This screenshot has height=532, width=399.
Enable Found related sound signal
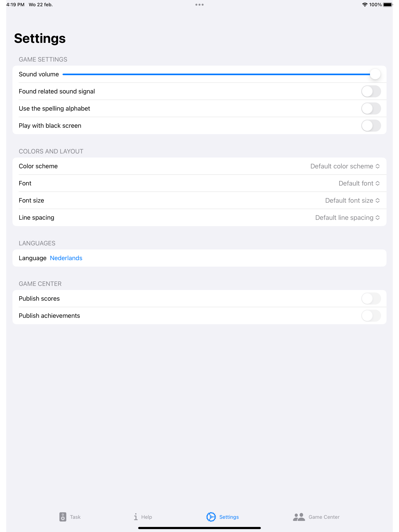pos(371,91)
